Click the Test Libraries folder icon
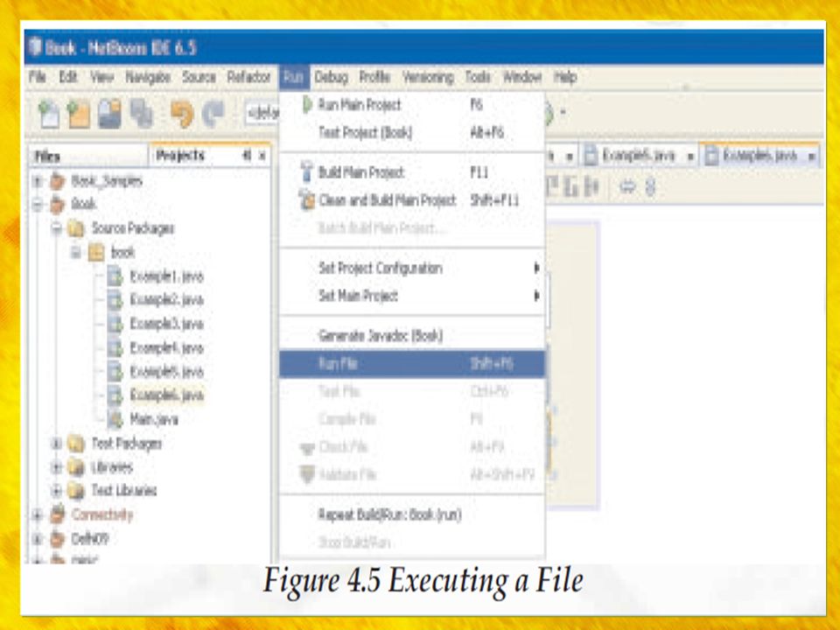The height and width of the screenshot is (630, 840). tap(76, 490)
